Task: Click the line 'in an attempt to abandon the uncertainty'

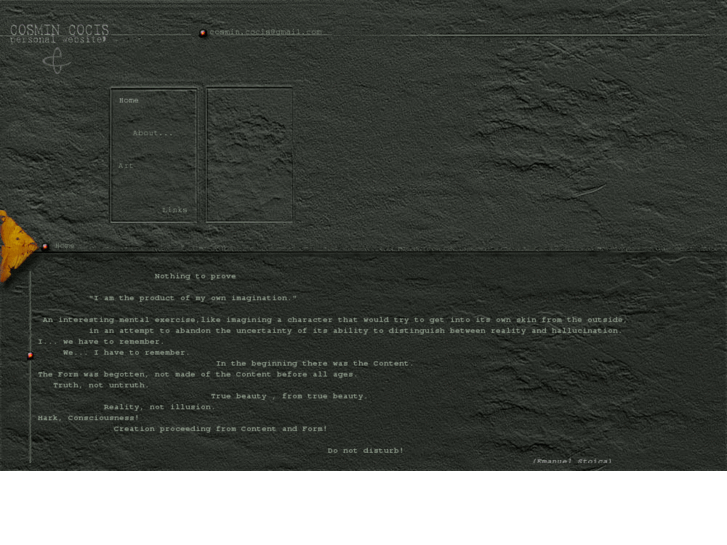Action: click(355, 331)
